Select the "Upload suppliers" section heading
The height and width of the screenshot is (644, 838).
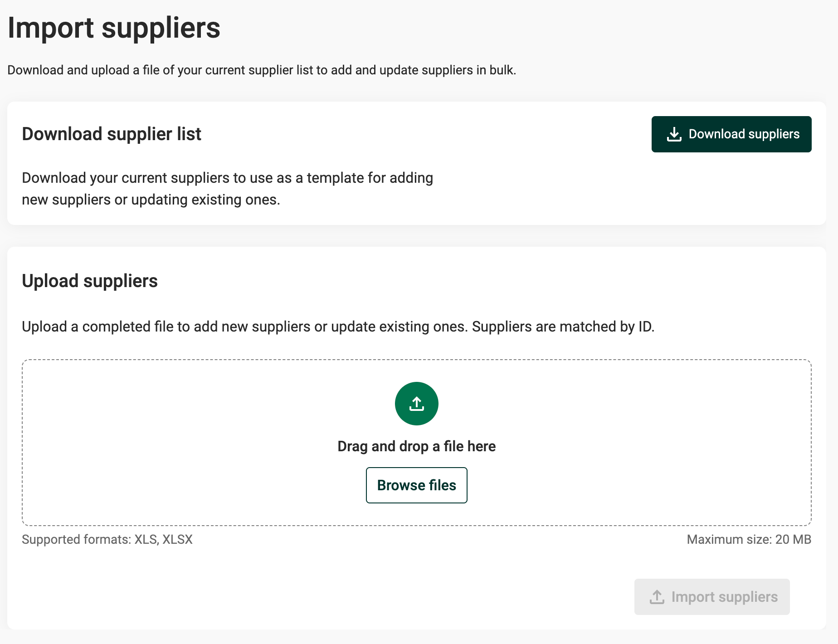90,281
